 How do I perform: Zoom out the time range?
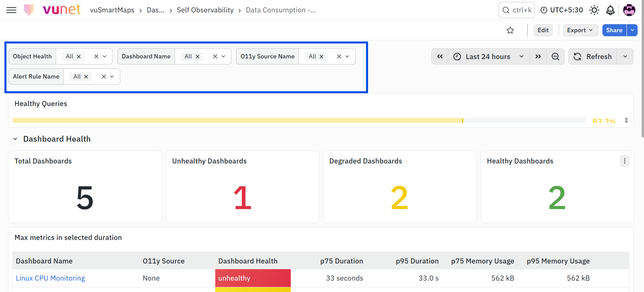pos(556,56)
